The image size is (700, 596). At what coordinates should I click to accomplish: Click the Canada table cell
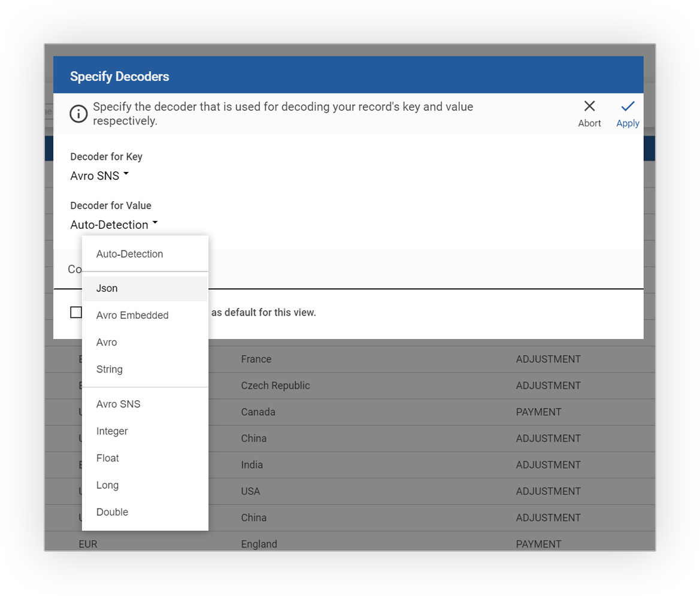(258, 412)
